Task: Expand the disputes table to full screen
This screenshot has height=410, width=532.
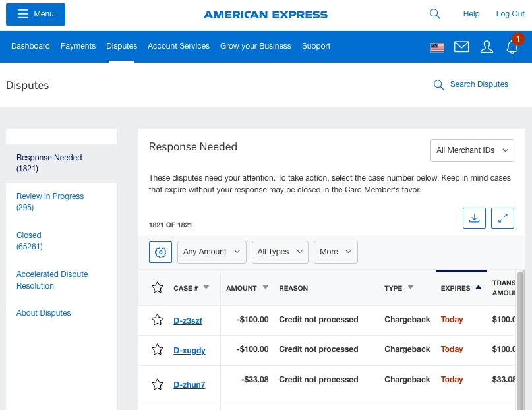Action: click(502, 218)
